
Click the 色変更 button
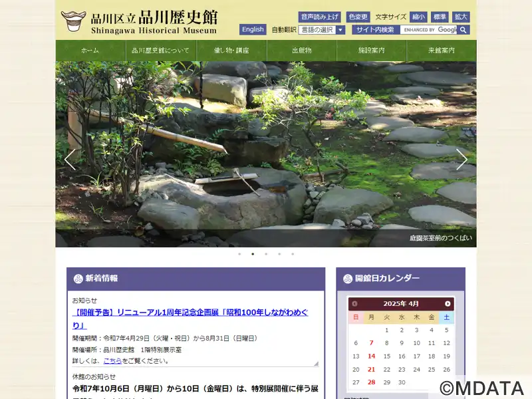point(358,17)
